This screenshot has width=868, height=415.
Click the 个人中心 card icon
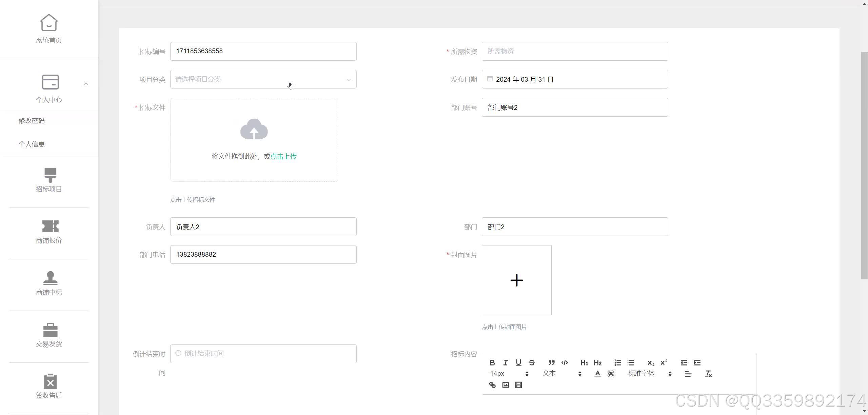point(50,82)
